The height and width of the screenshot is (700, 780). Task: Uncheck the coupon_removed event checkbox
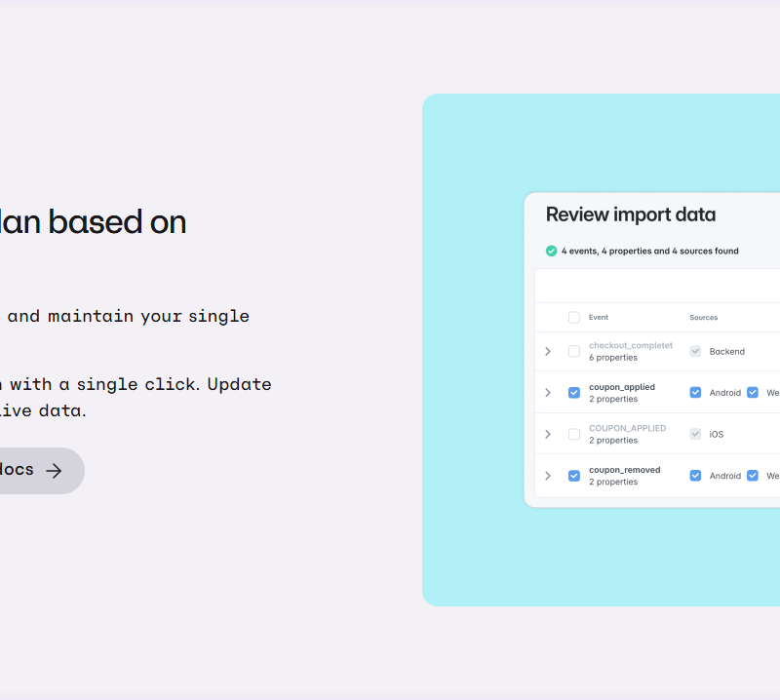pyautogui.click(x=574, y=476)
